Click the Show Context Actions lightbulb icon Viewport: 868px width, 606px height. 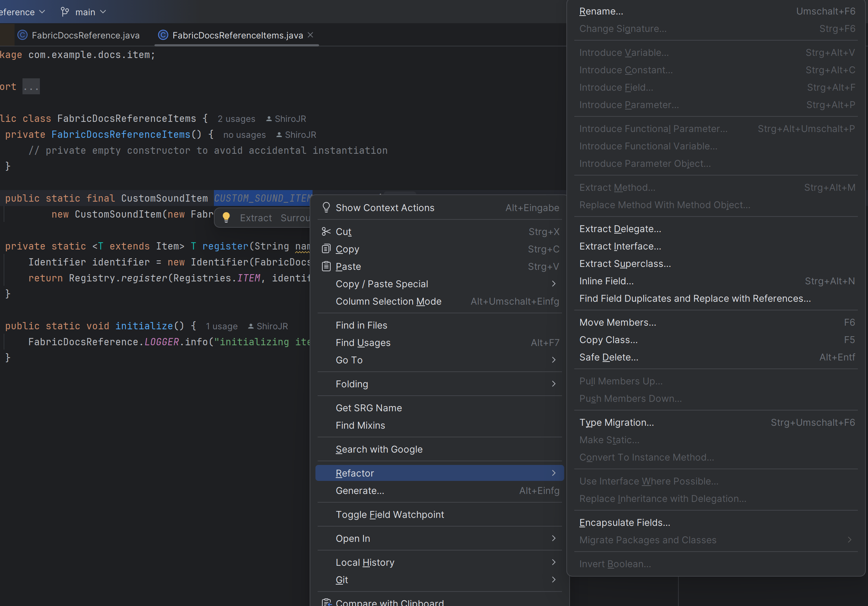pyautogui.click(x=326, y=207)
